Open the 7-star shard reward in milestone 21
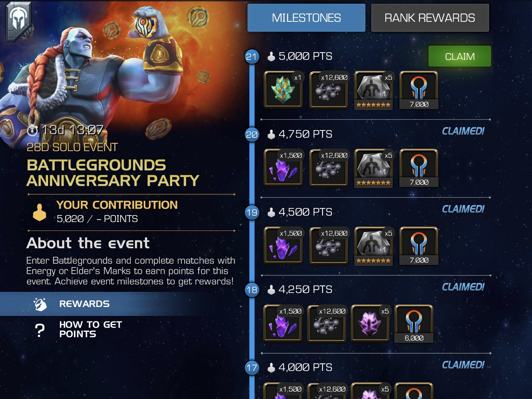This screenshot has height=399, width=532. [x=374, y=90]
